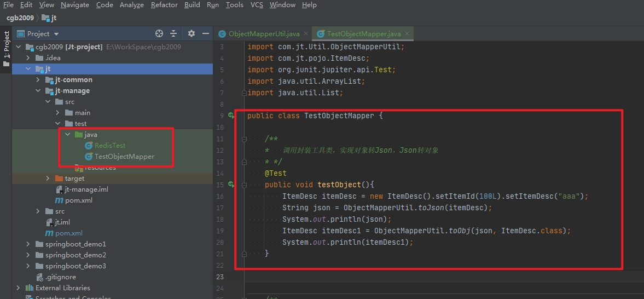Select jt.iml in project tree
The height and width of the screenshot is (299, 644).
click(x=62, y=222)
